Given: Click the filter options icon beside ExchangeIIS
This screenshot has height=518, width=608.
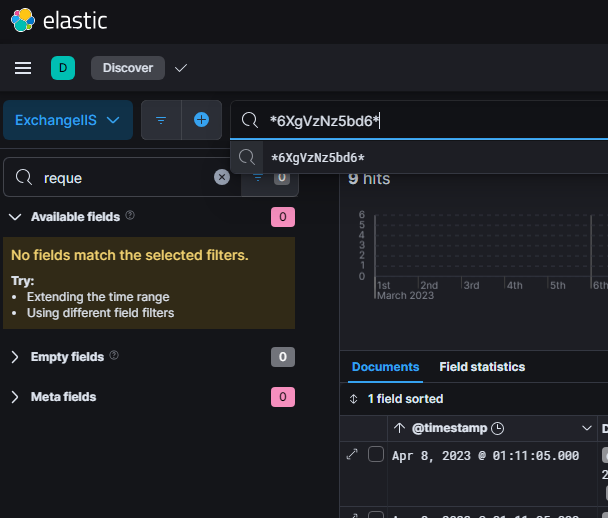Looking at the screenshot, I should (x=161, y=120).
